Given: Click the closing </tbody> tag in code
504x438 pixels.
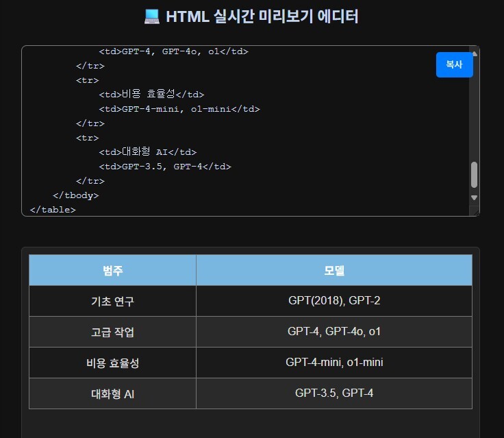Looking at the screenshot, I should (76, 195).
